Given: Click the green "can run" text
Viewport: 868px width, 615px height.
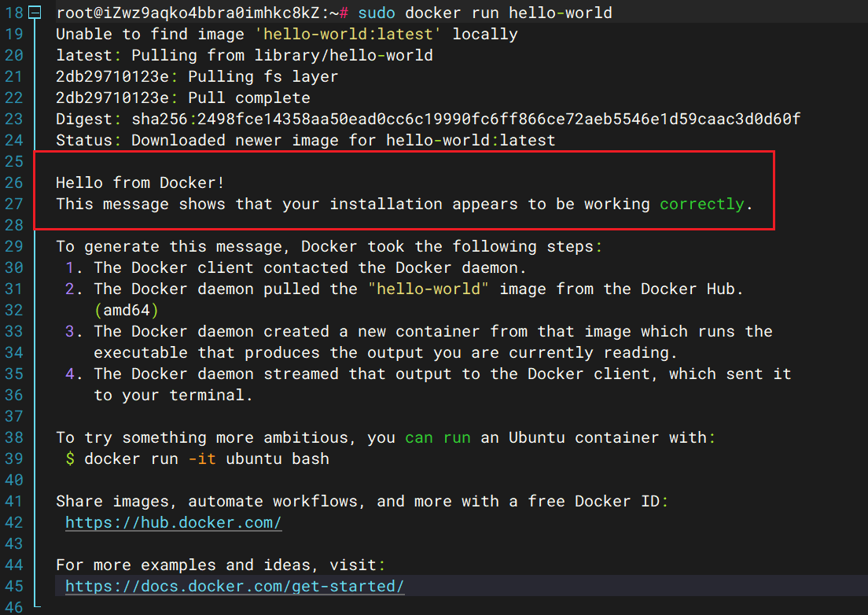Looking at the screenshot, I should click(x=438, y=437).
